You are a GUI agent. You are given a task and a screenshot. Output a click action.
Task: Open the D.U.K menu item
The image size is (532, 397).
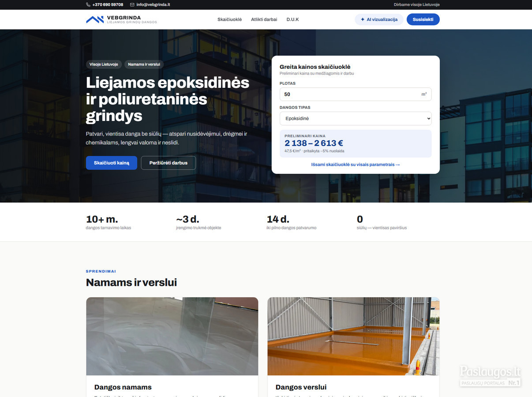[292, 19]
